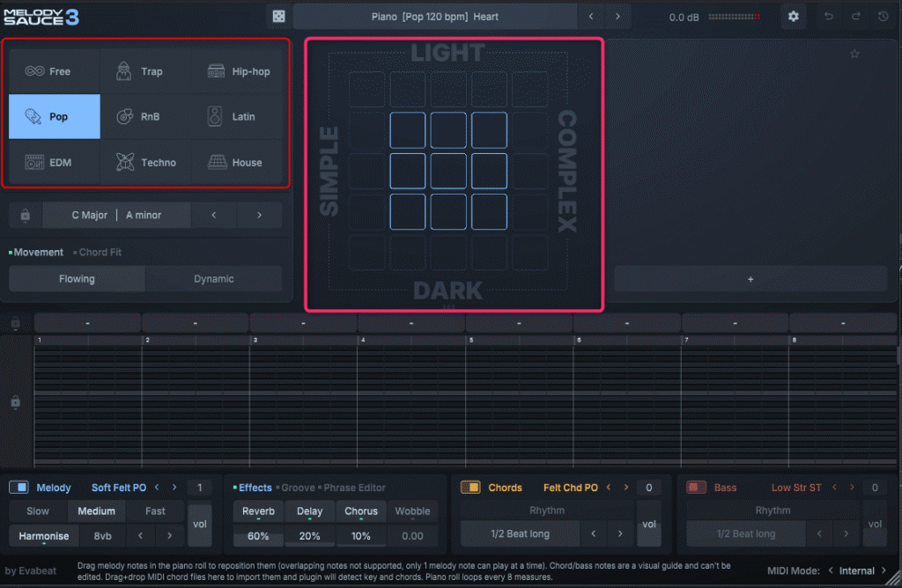This screenshot has width=902, height=588.
Task: Click the piano roll lock icon
Action: click(x=15, y=402)
